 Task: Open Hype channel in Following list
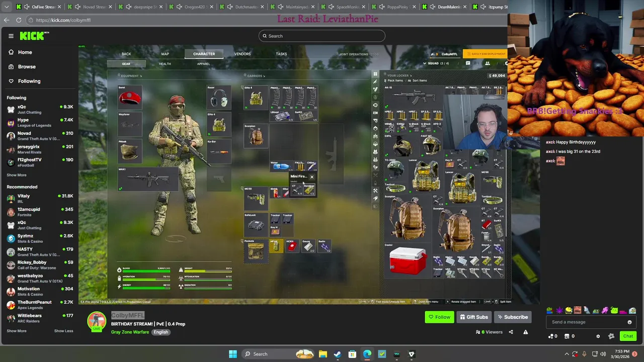pyautogui.click(x=40, y=122)
